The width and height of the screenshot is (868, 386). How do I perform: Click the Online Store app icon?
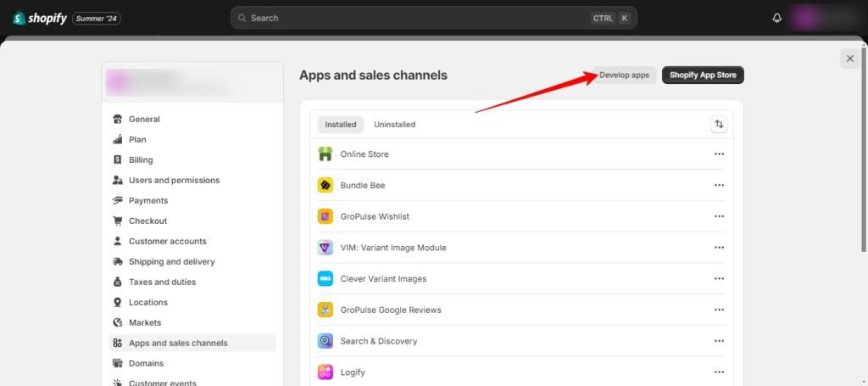coord(325,154)
